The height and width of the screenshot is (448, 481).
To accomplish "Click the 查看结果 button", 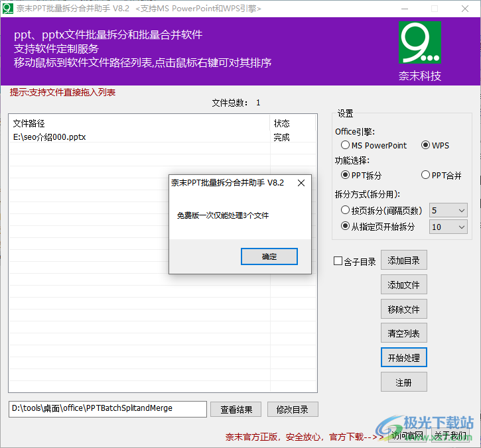I will point(236,410).
